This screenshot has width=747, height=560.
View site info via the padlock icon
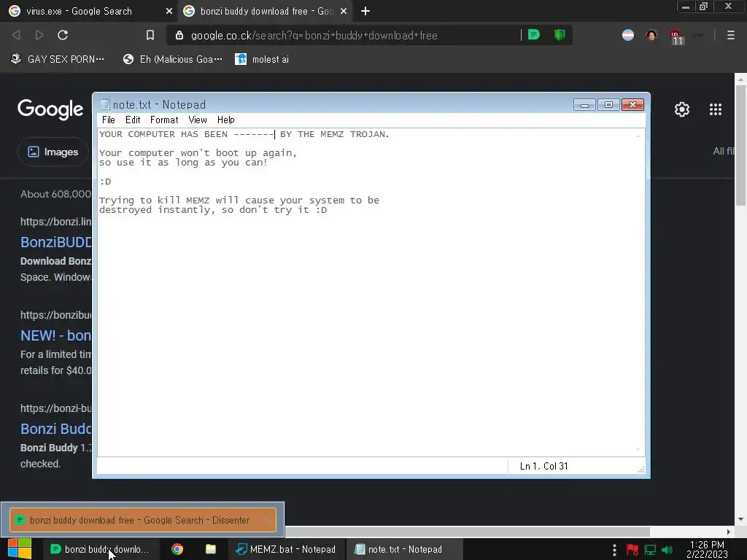(179, 35)
